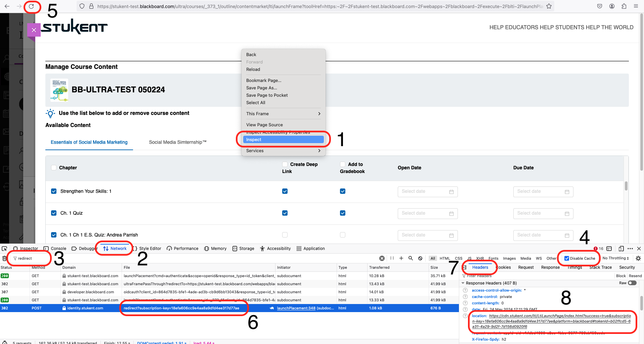This screenshot has height=344, width=644.
Task: Uncheck the Ch. 1 Quiz chapter checkbox
Action: pyautogui.click(x=54, y=213)
